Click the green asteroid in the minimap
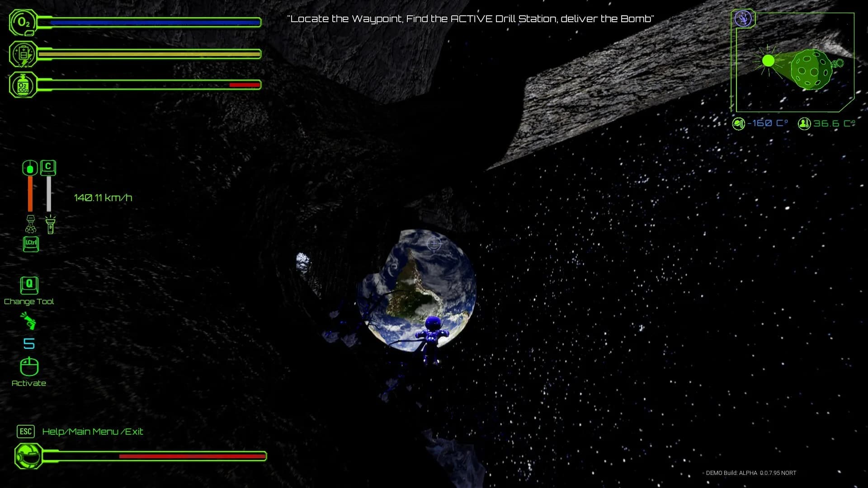The height and width of the screenshot is (488, 868). pyautogui.click(x=811, y=70)
